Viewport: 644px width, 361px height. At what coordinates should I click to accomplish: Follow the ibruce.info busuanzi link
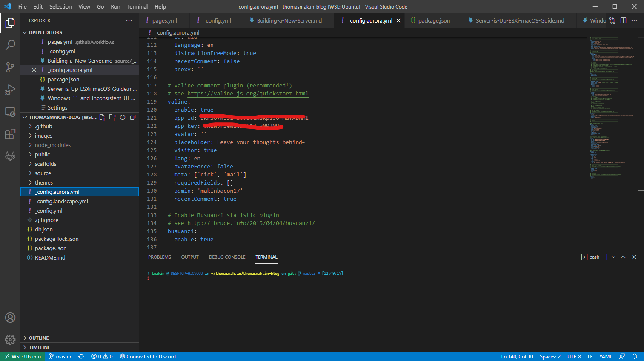(x=251, y=223)
